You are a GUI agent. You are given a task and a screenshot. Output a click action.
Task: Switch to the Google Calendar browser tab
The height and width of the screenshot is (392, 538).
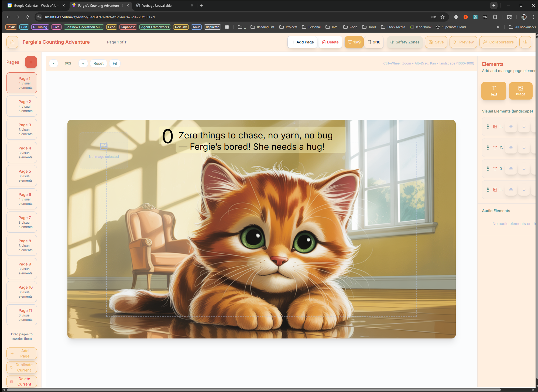point(36,5)
